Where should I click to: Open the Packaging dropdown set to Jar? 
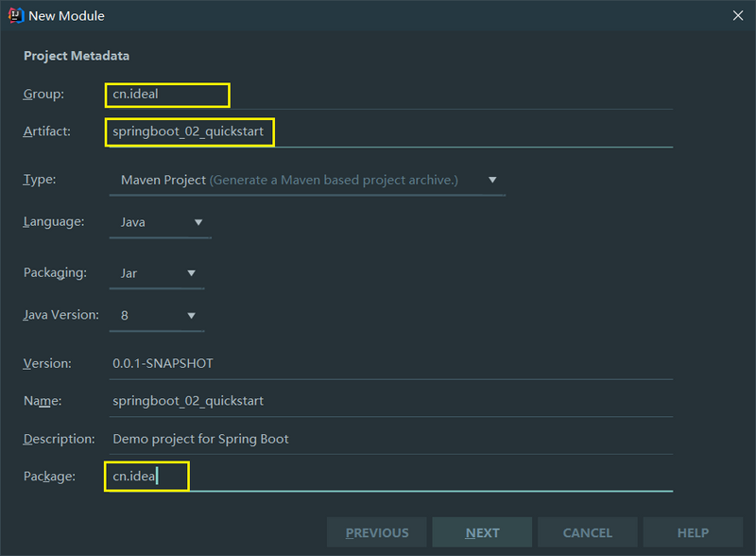point(157,273)
